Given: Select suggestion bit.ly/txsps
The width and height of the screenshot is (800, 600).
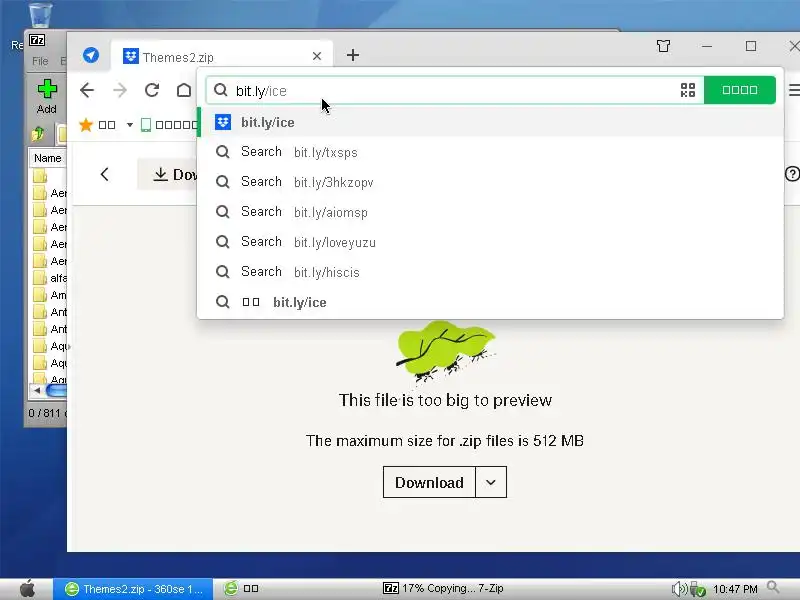Looking at the screenshot, I should pyautogui.click(x=490, y=152).
